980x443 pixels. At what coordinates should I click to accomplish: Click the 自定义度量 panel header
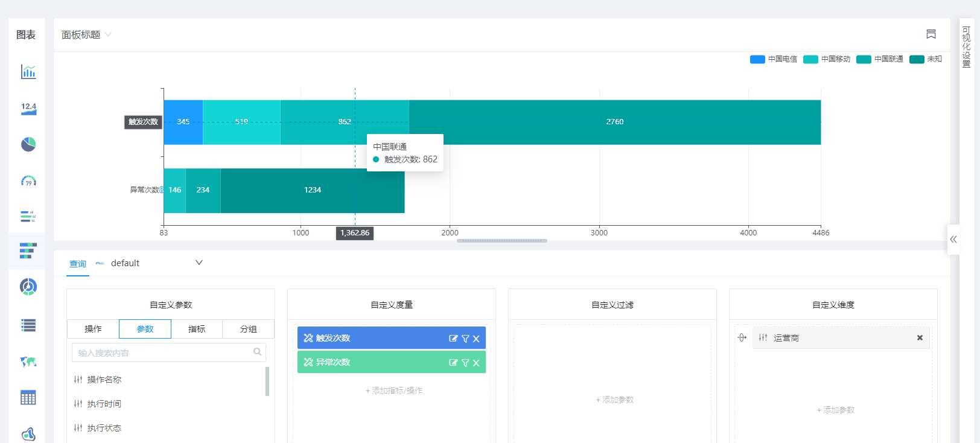click(x=392, y=305)
